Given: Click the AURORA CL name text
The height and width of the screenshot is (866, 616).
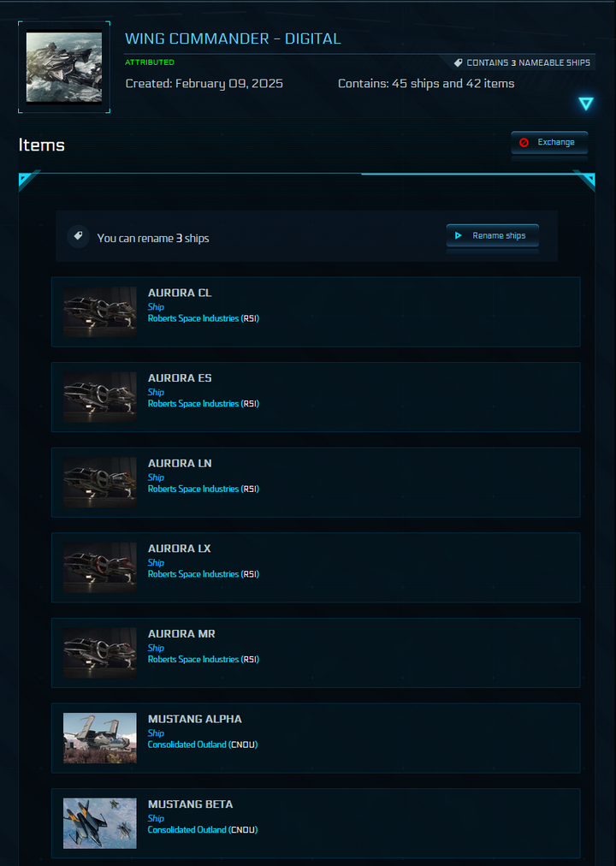Looking at the screenshot, I should click(x=180, y=293).
